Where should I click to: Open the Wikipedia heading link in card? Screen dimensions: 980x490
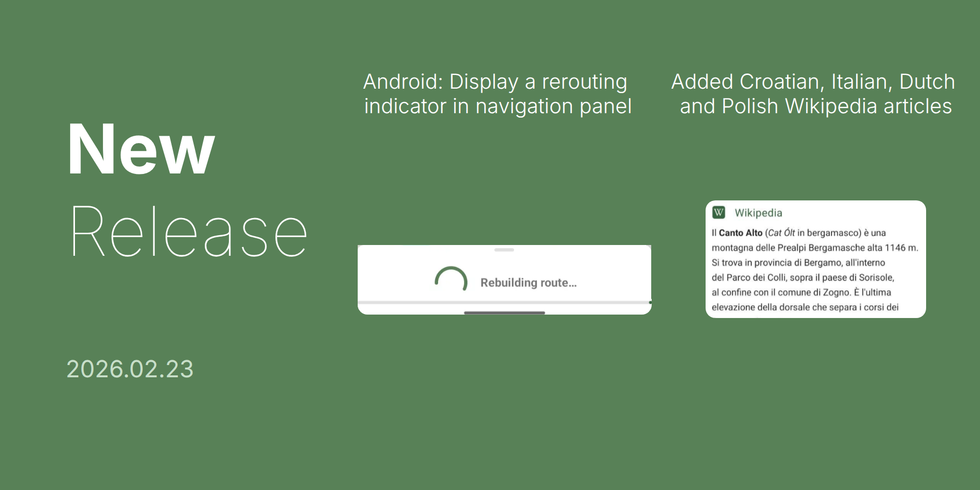pos(758,213)
